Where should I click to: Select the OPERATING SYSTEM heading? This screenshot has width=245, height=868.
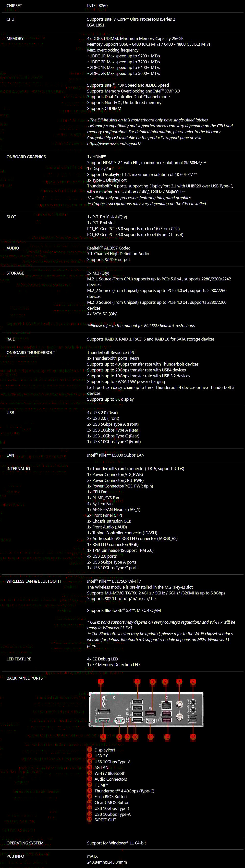pos(25,843)
